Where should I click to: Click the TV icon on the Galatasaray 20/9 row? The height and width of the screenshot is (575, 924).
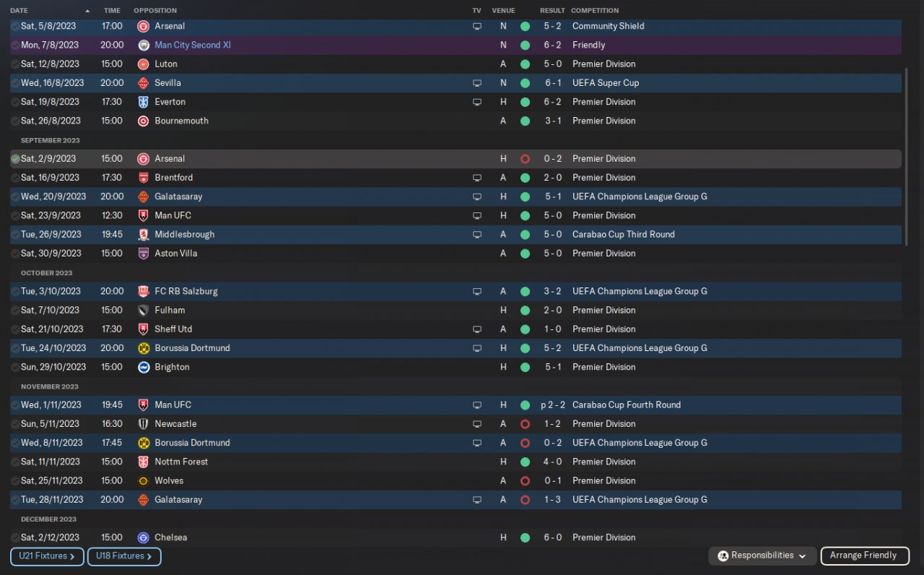(x=476, y=196)
